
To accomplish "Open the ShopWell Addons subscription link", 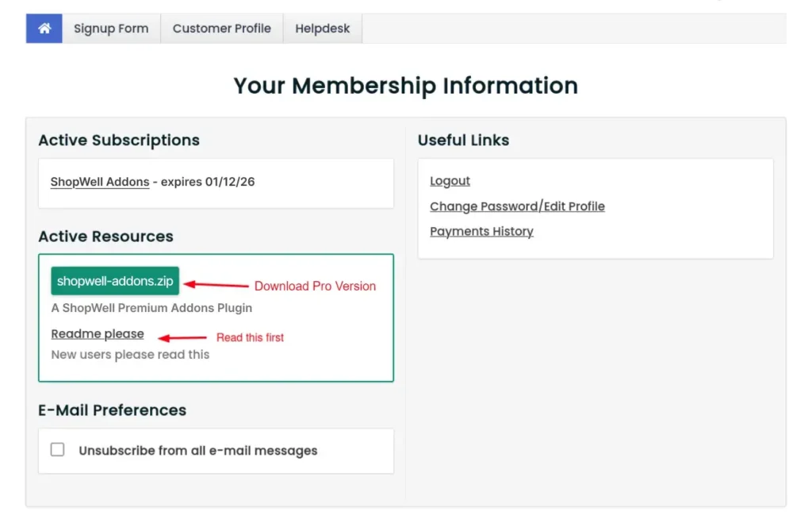I will click(100, 182).
